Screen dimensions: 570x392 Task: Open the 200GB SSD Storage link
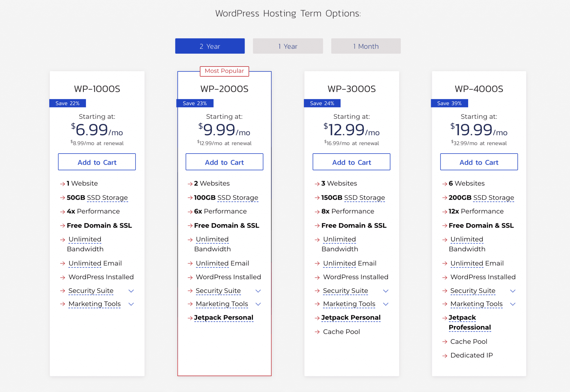tap(493, 198)
